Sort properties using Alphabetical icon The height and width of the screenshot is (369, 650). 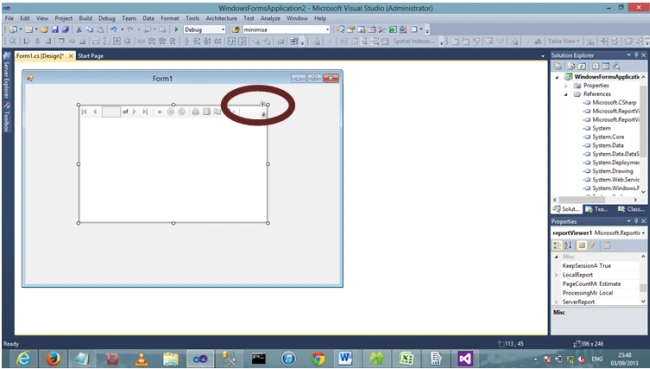568,245
